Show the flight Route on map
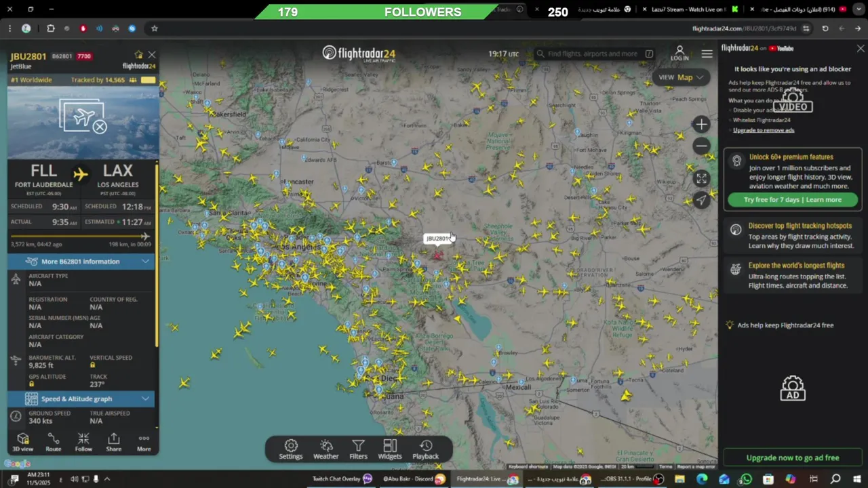The width and height of the screenshot is (868, 488). (54, 442)
